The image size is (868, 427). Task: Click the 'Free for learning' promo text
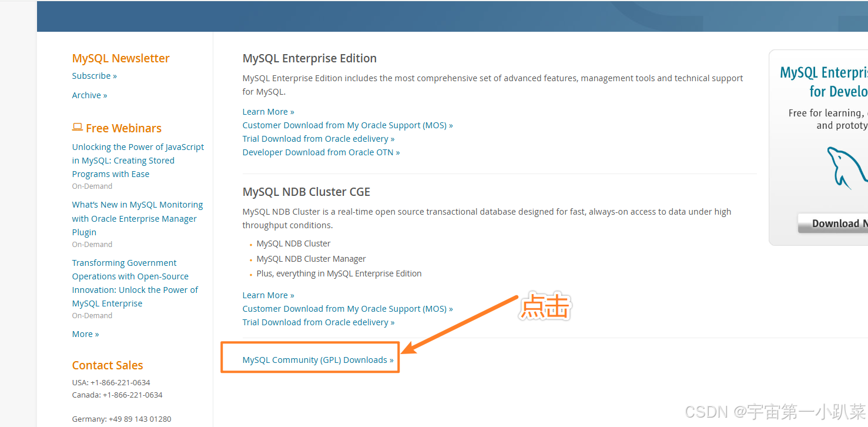point(828,119)
